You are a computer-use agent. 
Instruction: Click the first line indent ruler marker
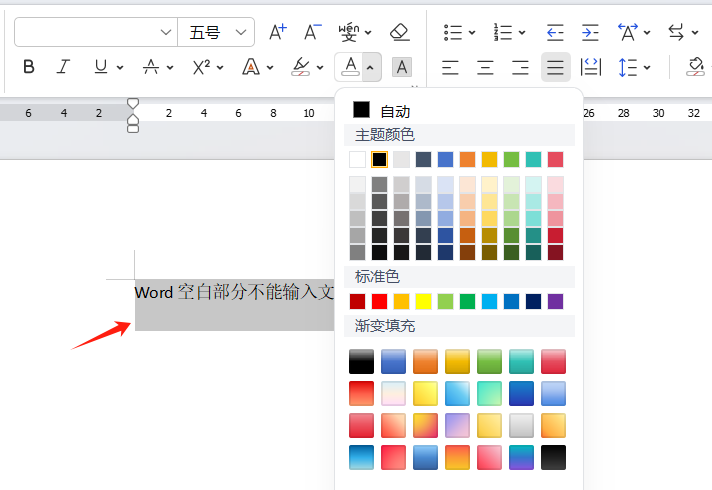(x=133, y=104)
